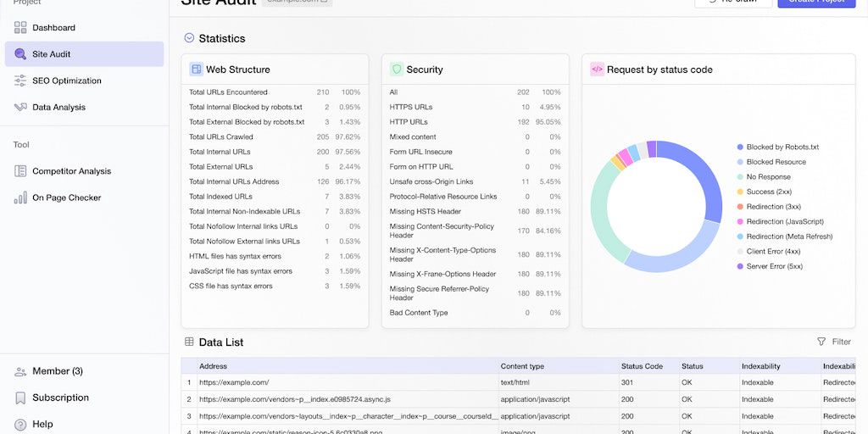Select row 3 vendors~layouts__index address
This screenshot has width=868, height=434.
348,416
